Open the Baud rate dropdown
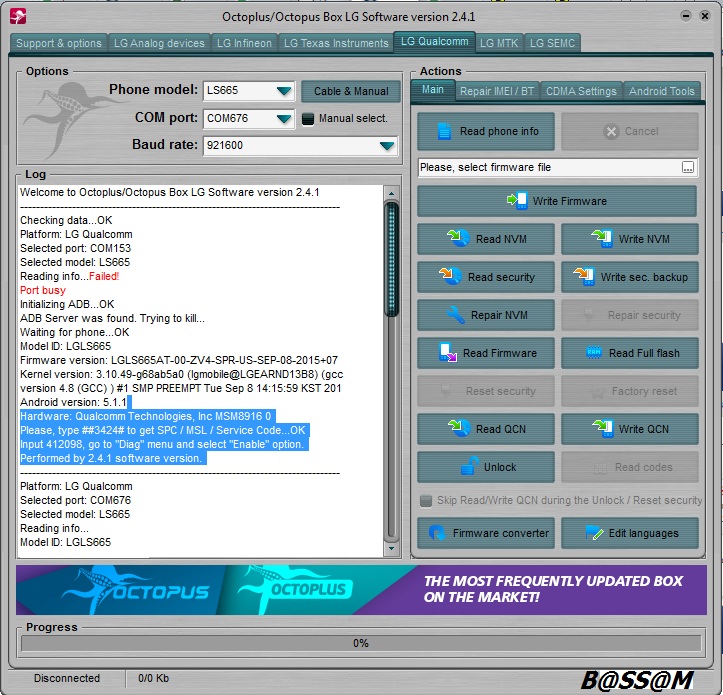Image resolution: width=723 pixels, height=695 pixels. (x=386, y=146)
